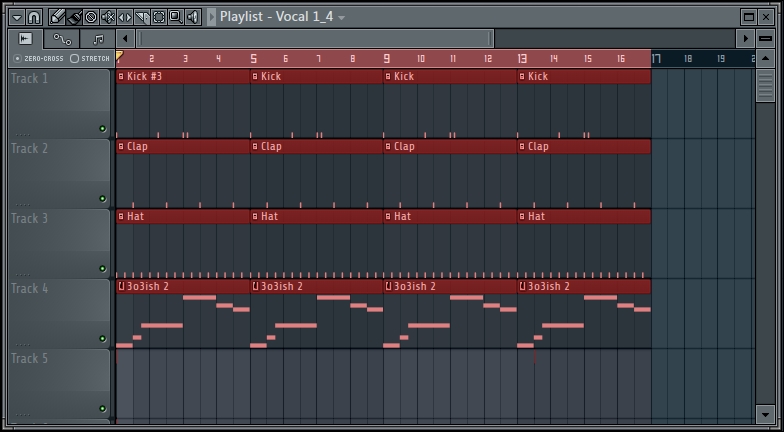The width and height of the screenshot is (784, 432).
Task: Select the Track 4 header label
Action: click(30, 288)
